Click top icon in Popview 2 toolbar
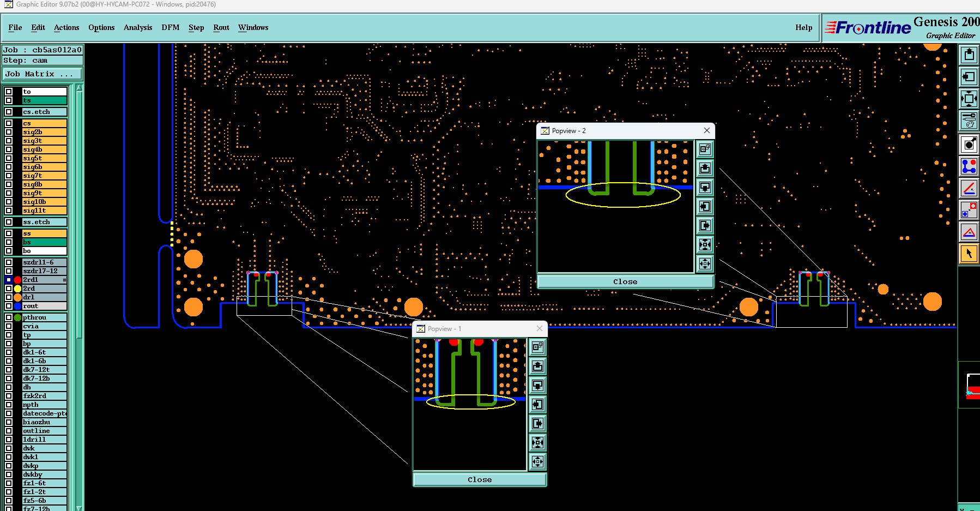The width and height of the screenshot is (980, 511). click(705, 149)
